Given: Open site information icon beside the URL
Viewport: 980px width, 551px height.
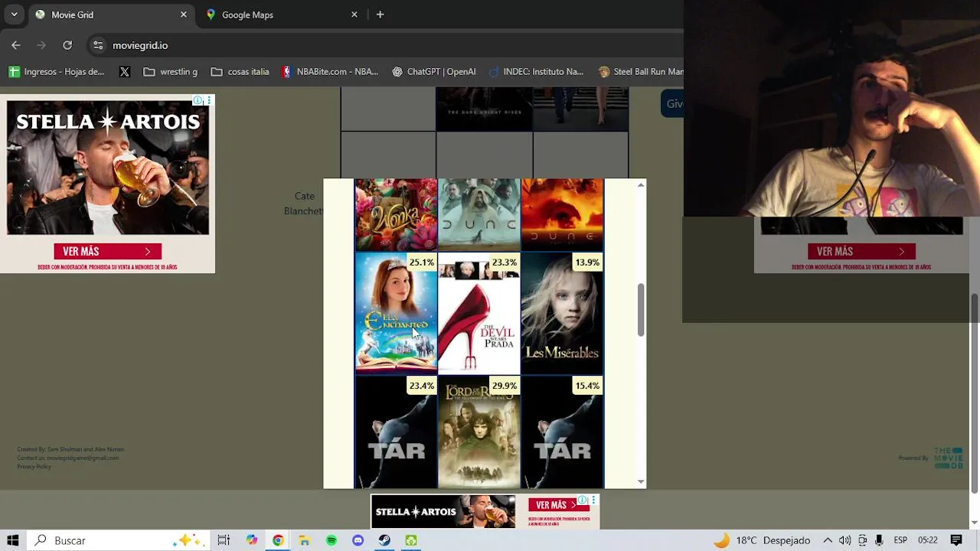Looking at the screenshot, I should 98,45.
